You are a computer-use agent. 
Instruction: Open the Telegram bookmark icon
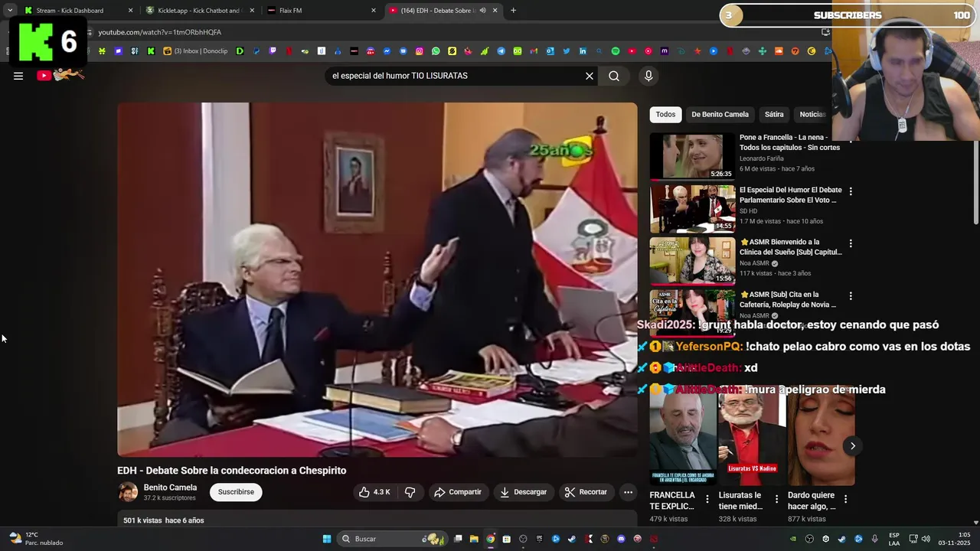(501, 51)
